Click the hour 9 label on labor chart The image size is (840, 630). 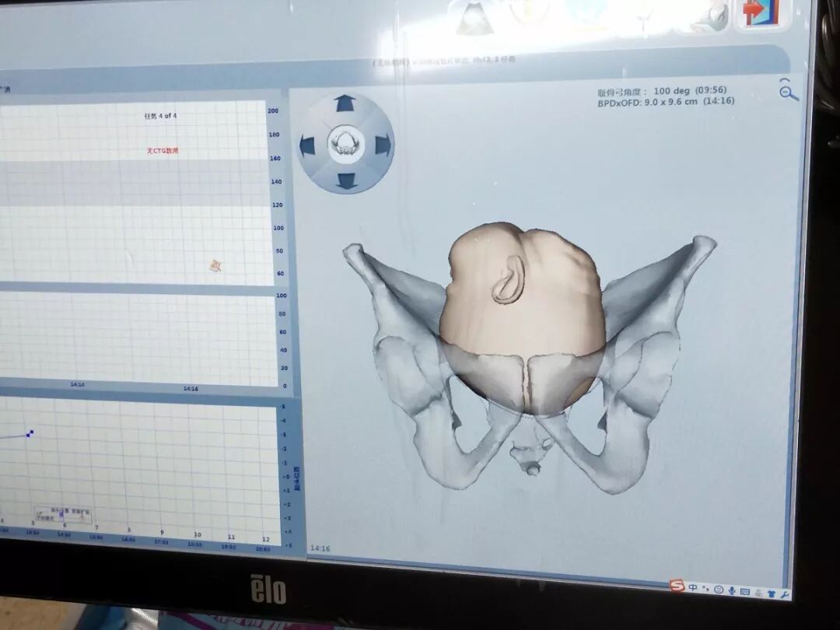click(162, 533)
